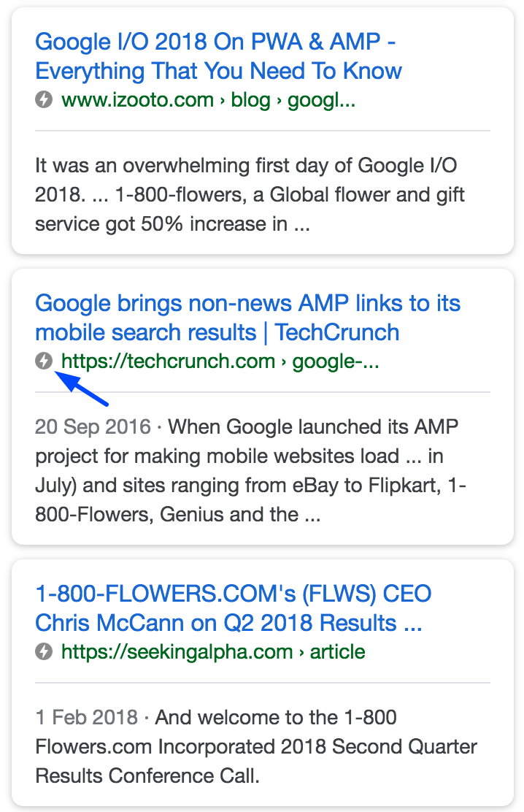The image size is (524, 812).
Task: Select the truncated 'googl...' breadcrumb segment
Action: (x=322, y=100)
